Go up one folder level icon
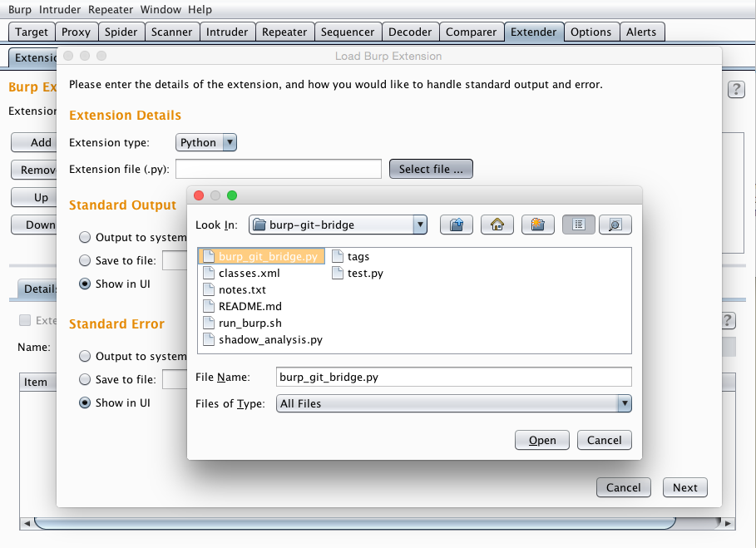This screenshot has height=548, width=756. 456,225
